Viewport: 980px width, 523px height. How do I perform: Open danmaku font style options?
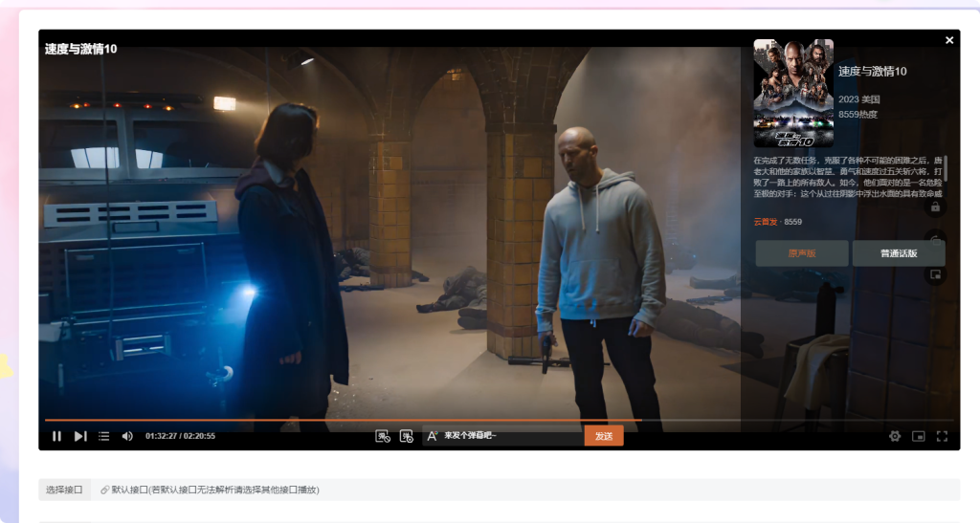click(x=432, y=436)
